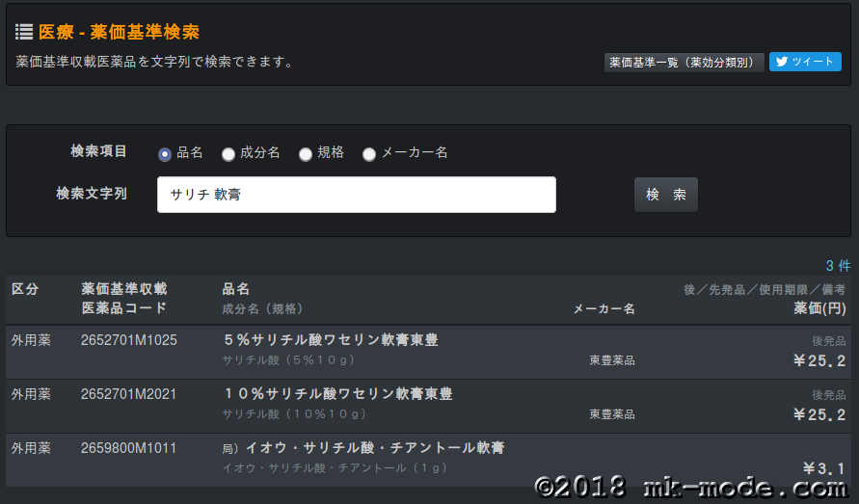This screenshot has width=859, height=504.
Task: Click the 検索文字列 text input field
Action: tap(356, 195)
